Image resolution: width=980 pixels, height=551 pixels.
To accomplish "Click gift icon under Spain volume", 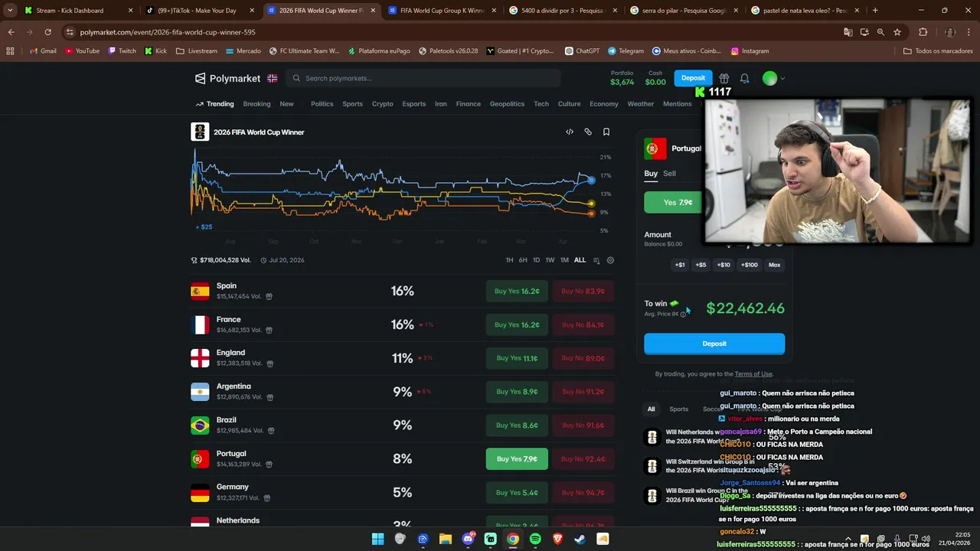I will tap(269, 296).
